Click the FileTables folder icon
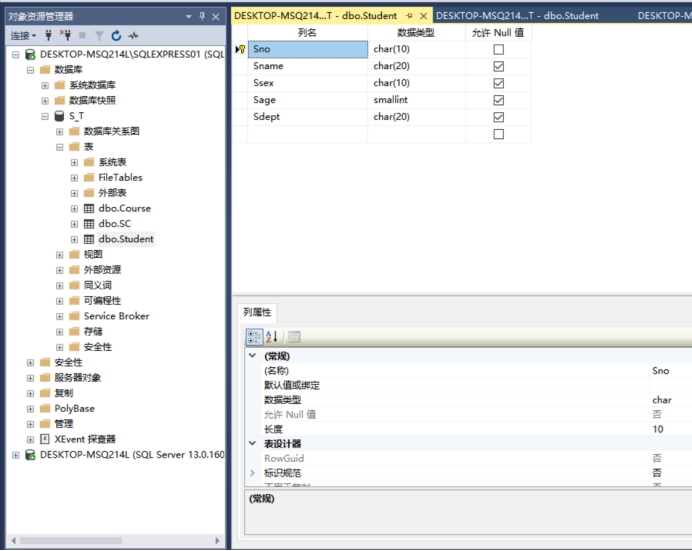 pos(89,177)
